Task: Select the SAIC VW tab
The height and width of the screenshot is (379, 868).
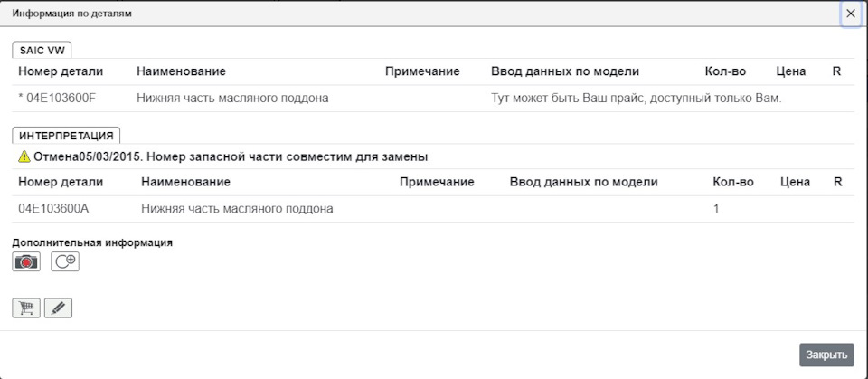Action: pyautogui.click(x=42, y=50)
